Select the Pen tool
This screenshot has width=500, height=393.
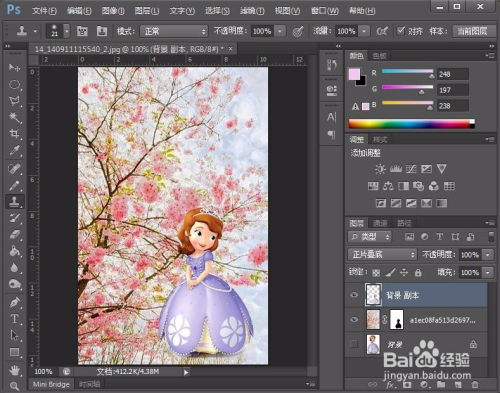coord(14,303)
